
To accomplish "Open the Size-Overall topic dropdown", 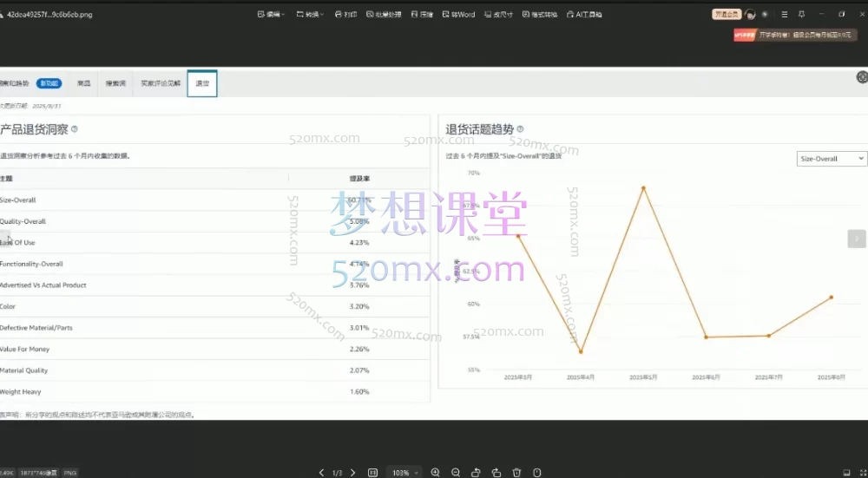I will (x=832, y=159).
